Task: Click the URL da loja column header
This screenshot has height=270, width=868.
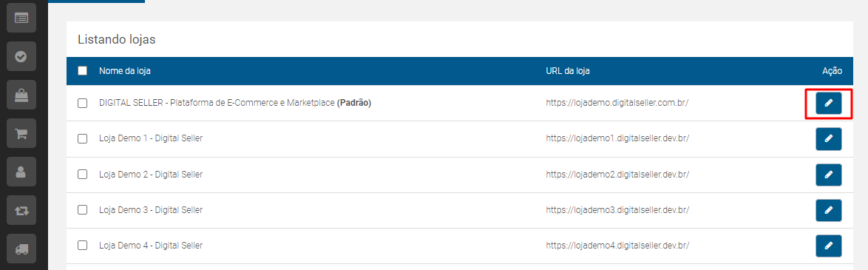Action: pyautogui.click(x=567, y=71)
